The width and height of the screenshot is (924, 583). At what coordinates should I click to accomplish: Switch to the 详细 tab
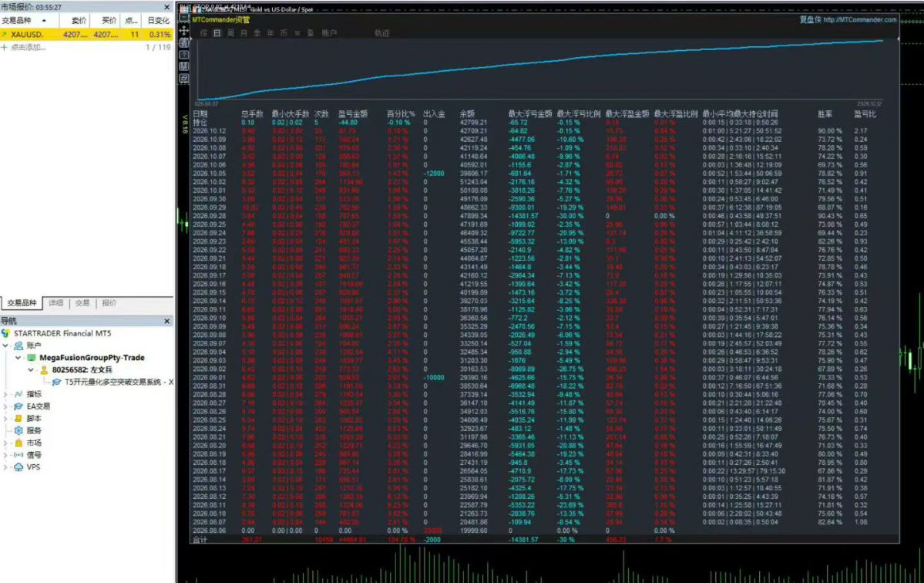(56, 303)
